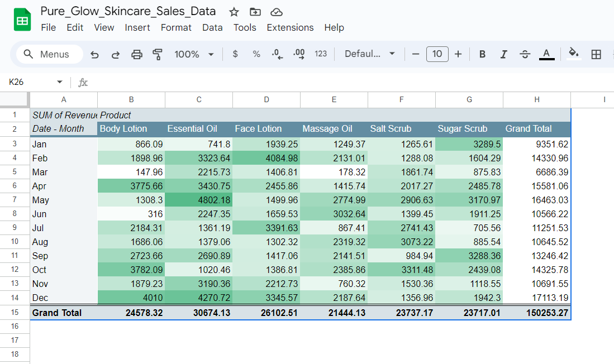
Task: Click the Body Lotion header cell
Action: pos(131,129)
